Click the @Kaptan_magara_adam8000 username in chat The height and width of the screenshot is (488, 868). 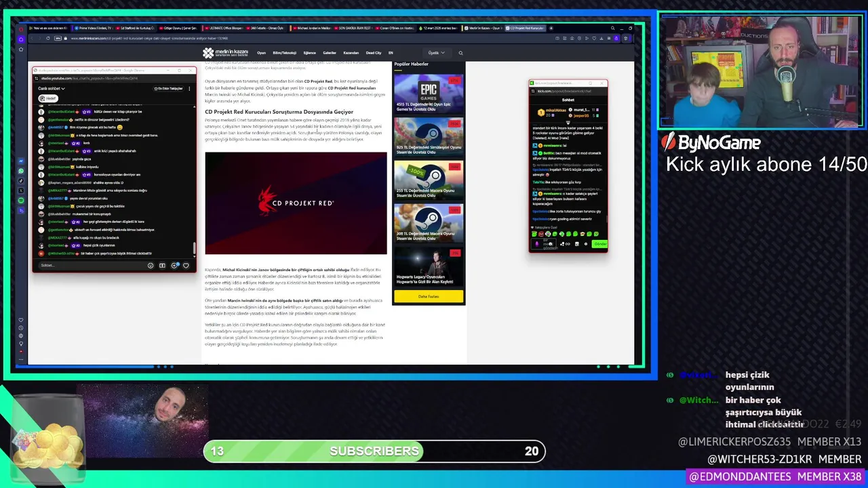[70, 183]
